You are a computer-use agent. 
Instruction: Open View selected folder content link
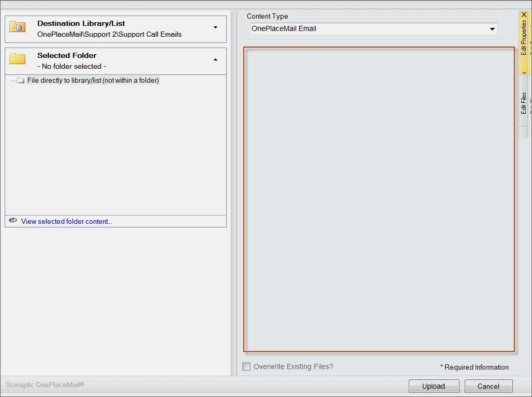[x=66, y=221]
